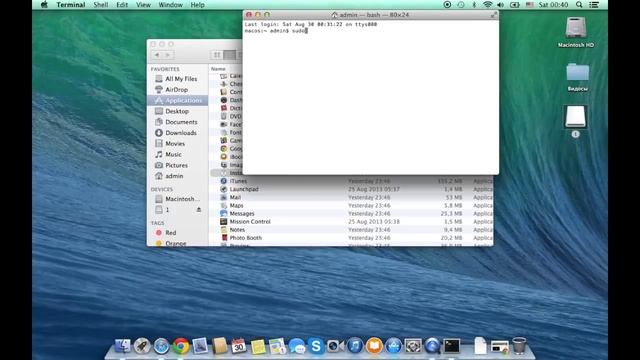This screenshot has height=360, width=640.
Task: Open System Preferences gear in Dock
Action: (x=413, y=346)
